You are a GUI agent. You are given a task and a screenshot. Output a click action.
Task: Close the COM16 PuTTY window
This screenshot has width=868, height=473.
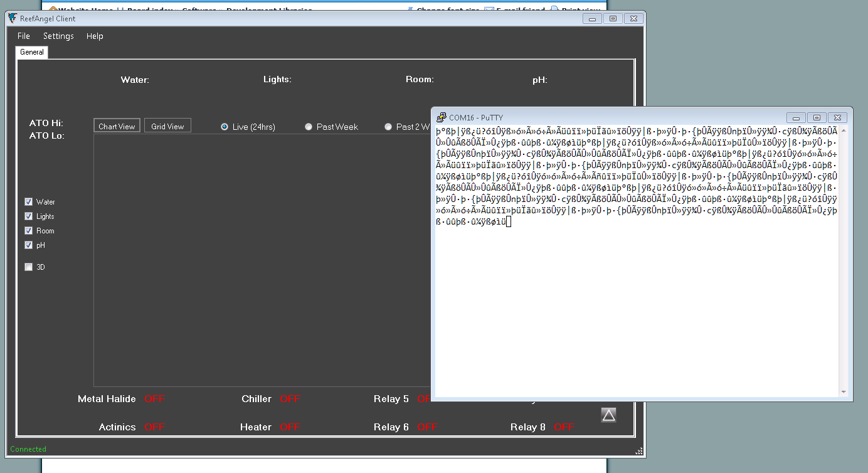click(x=837, y=117)
